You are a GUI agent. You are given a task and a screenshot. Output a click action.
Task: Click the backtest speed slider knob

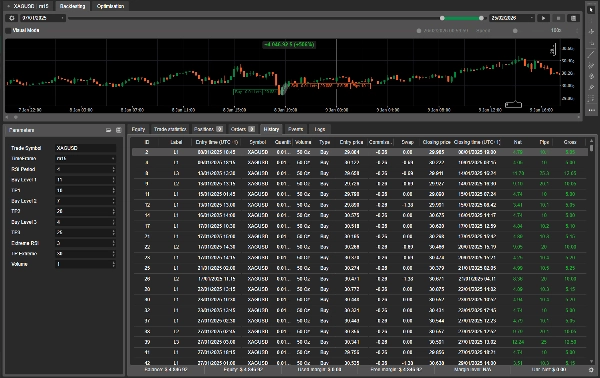(515, 31)
